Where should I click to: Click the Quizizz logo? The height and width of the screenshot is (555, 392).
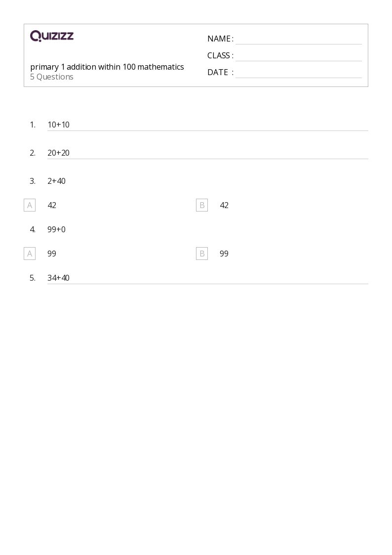52,36
